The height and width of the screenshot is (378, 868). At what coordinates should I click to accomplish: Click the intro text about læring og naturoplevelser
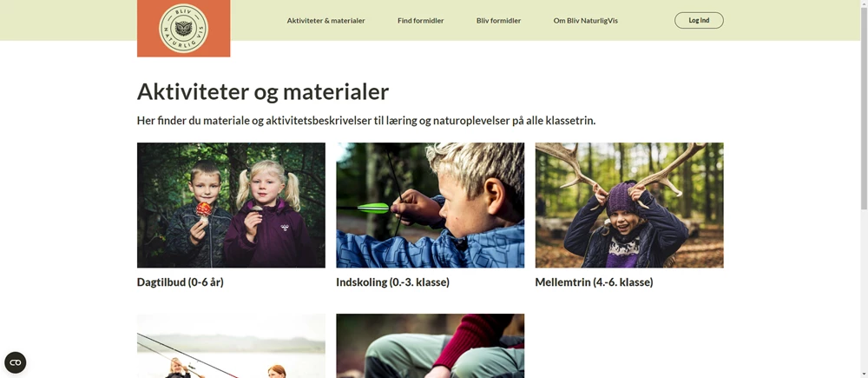(x=366, y=121)
